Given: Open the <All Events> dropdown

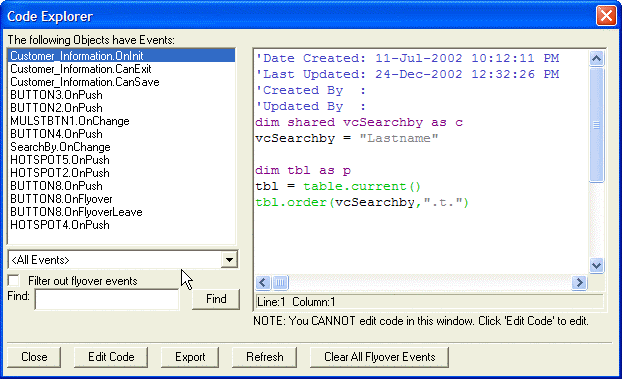Looking at the screenshot, I should 229,260.
